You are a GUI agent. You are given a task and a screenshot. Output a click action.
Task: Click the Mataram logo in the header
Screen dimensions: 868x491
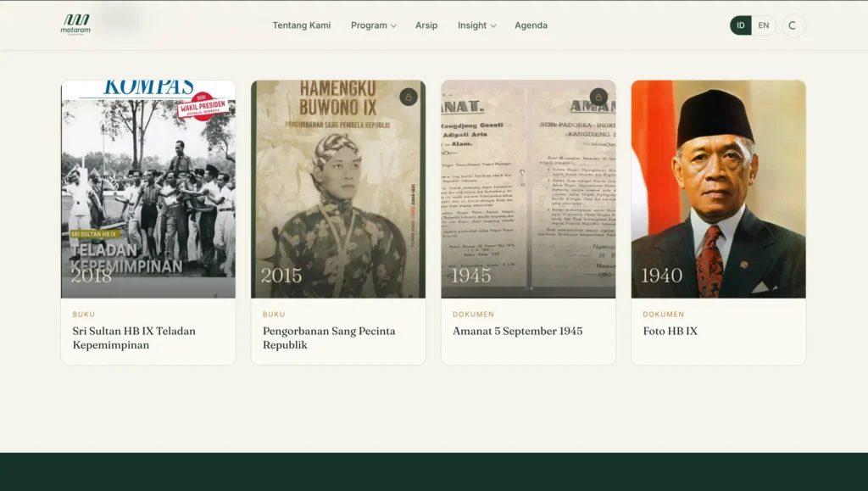click(75, 25)
